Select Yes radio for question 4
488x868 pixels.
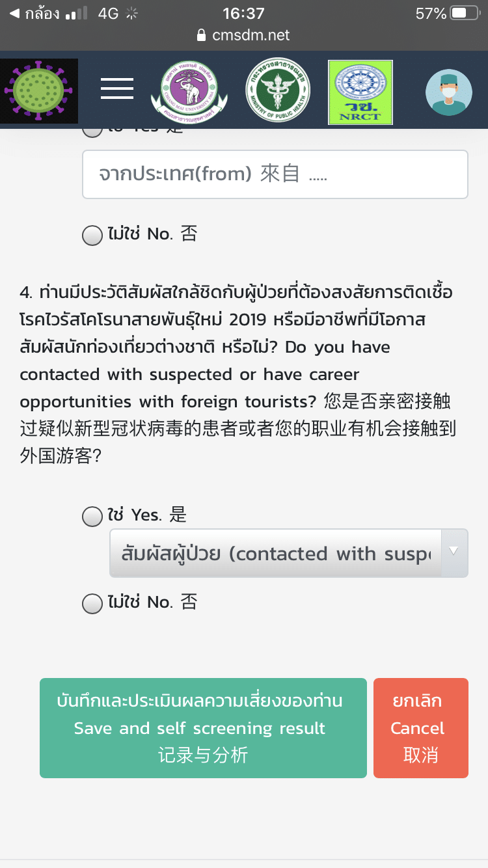92,517
